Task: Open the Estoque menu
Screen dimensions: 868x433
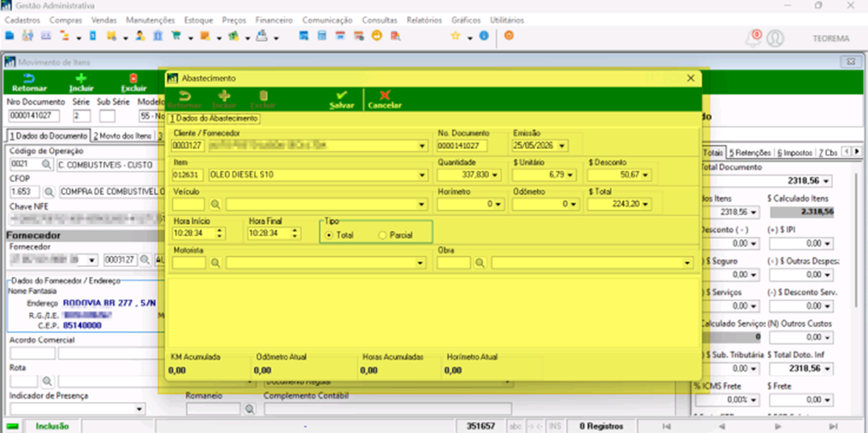Action: pos(198,20)
